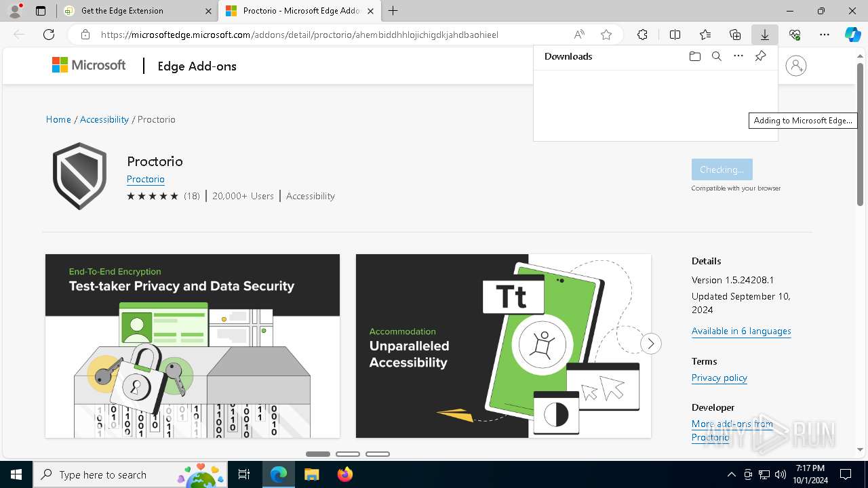Open the notifications center icon
This screenshot has height=488, width=868.
point(846,474)
